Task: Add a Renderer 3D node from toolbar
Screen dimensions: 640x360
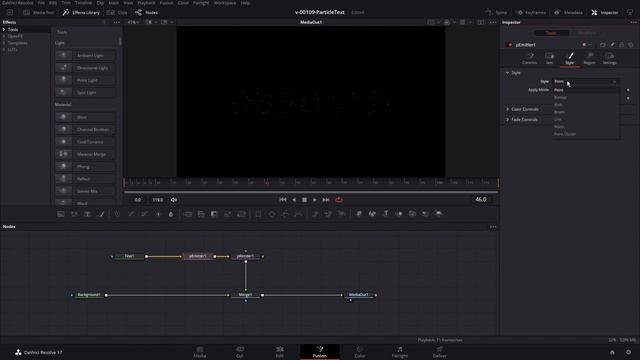Action: coord(439,214)
